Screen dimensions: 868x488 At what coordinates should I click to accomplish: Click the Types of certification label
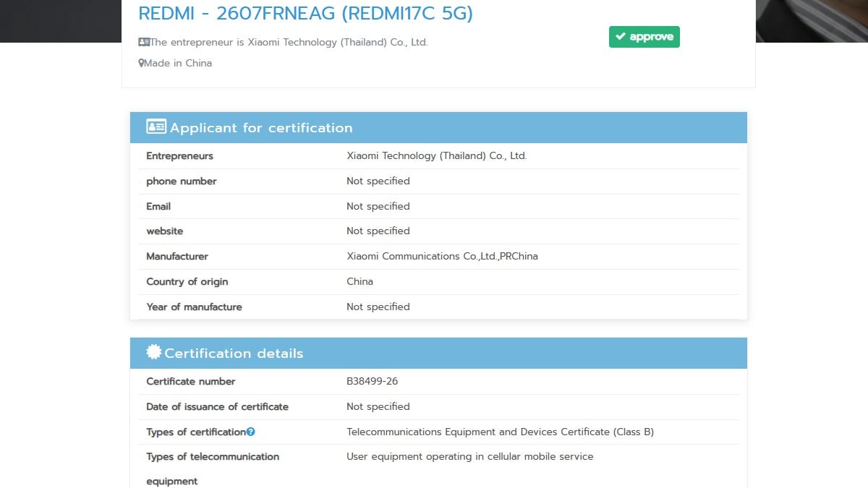click(196, 432)
